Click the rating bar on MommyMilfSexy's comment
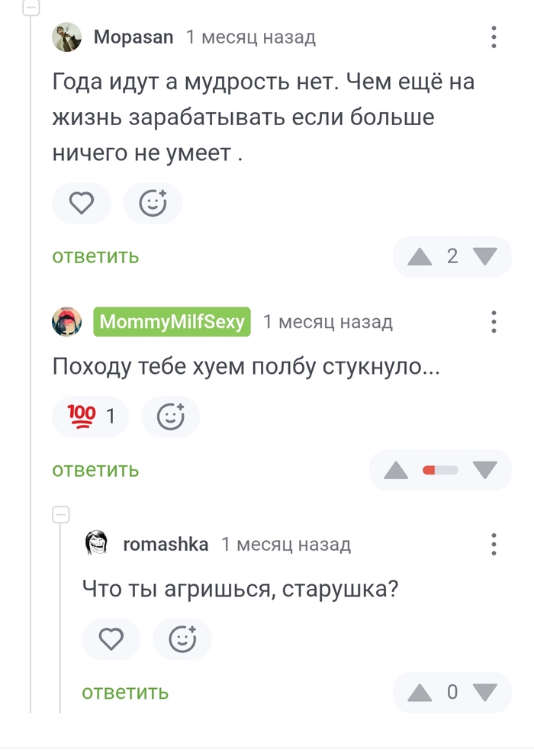 click(440, 470)
